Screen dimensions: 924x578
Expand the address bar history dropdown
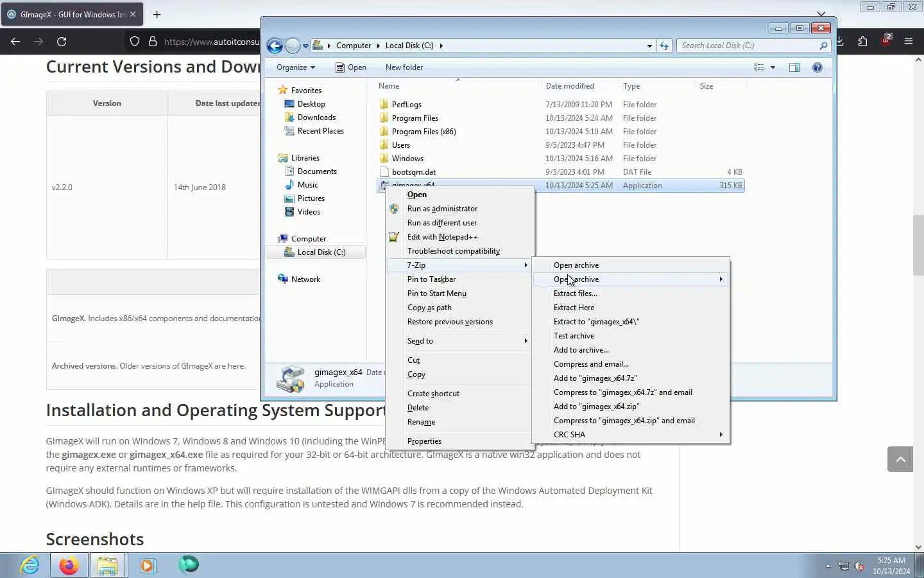649,46
